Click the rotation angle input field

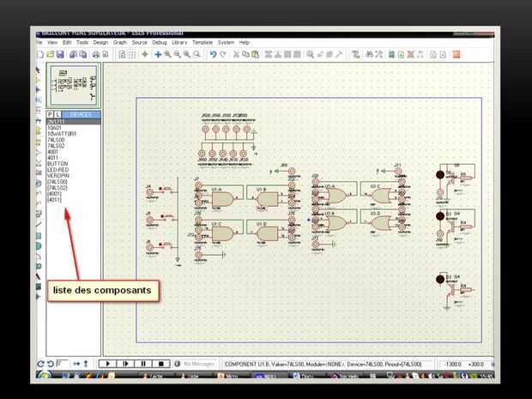pyautogui.click(x=62, y=364)
